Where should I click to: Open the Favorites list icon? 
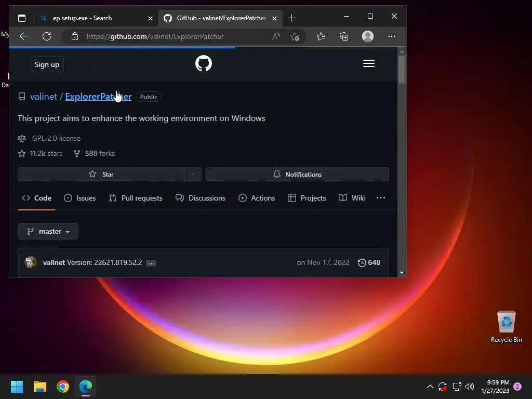[321, 36]
